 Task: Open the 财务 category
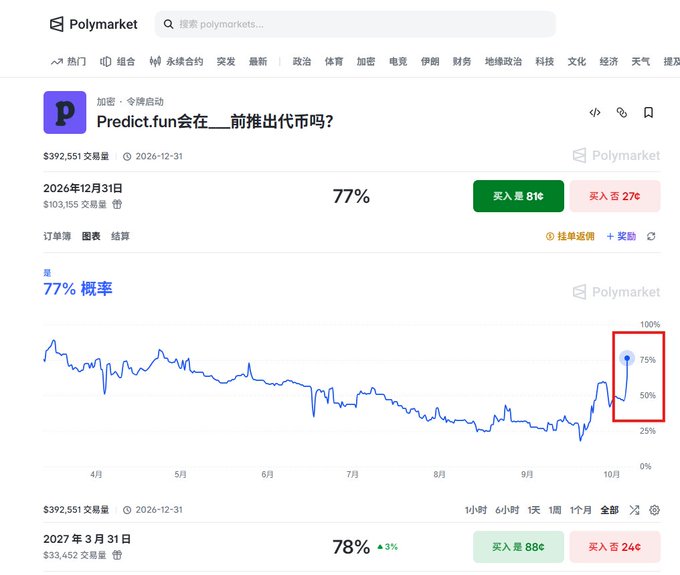(462, 62)
